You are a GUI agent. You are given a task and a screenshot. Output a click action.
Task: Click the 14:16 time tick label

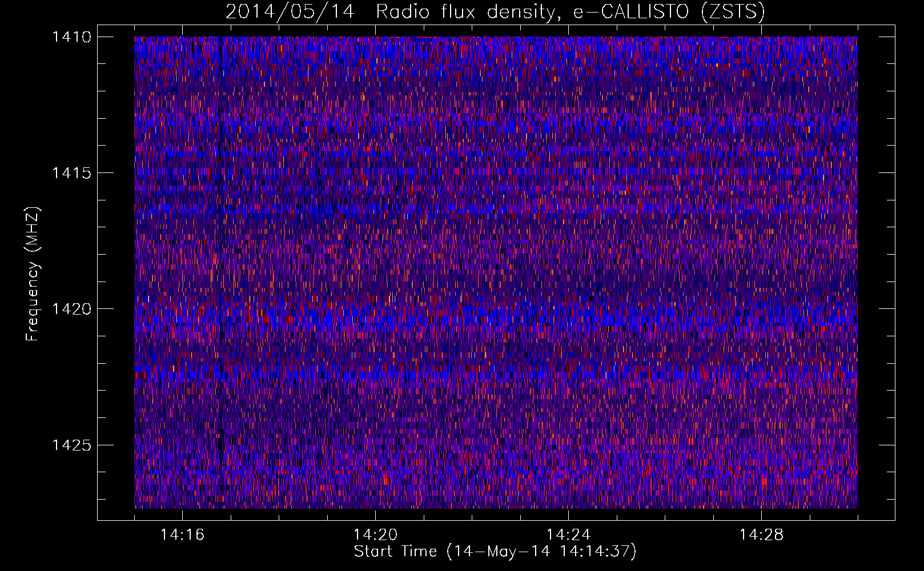(x=182, y=535)
